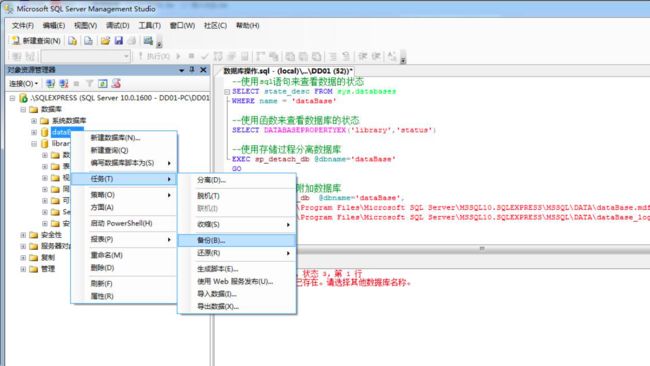Open the 窗口(W) menu
Image resolution: width=650 pixels, height=366 pixels.
click(x=182, y=26)
